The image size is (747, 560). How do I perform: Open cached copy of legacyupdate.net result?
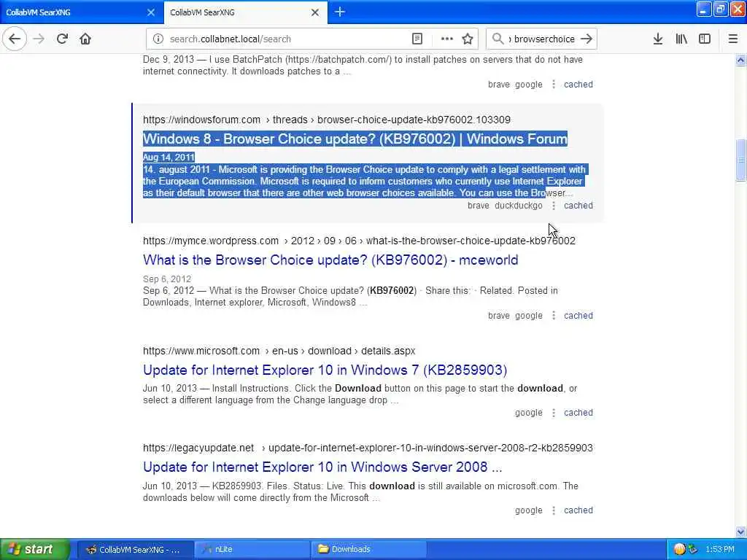click(578, 510)
